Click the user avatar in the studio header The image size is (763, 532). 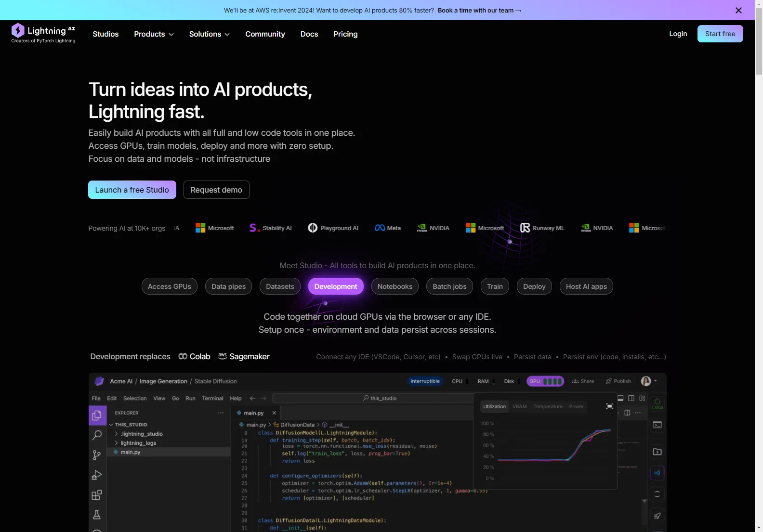(x=646, y=381)
